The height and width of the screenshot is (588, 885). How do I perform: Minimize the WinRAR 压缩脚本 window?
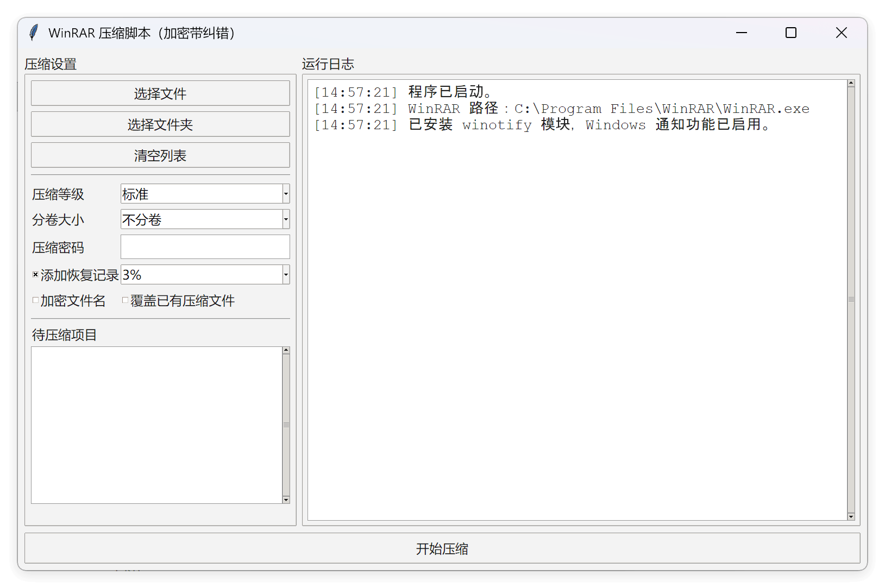point(742,33)
